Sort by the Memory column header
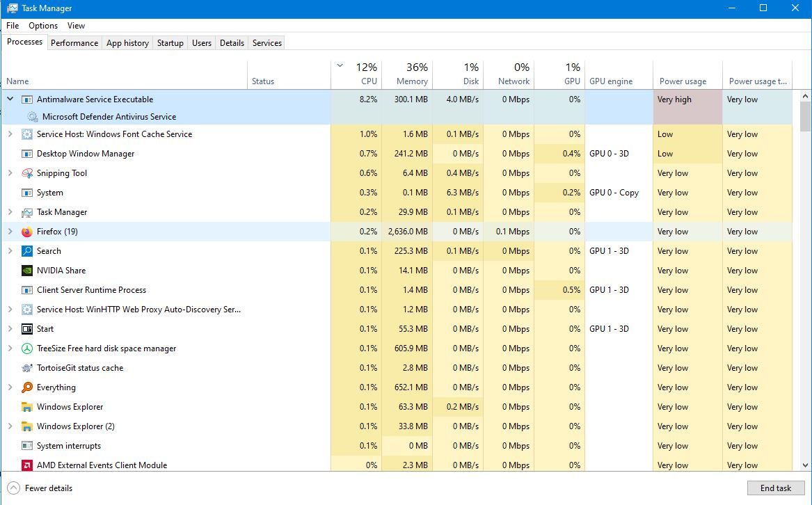Image resolution: width=812 pixels, height=505 pixels. (407, 74)
